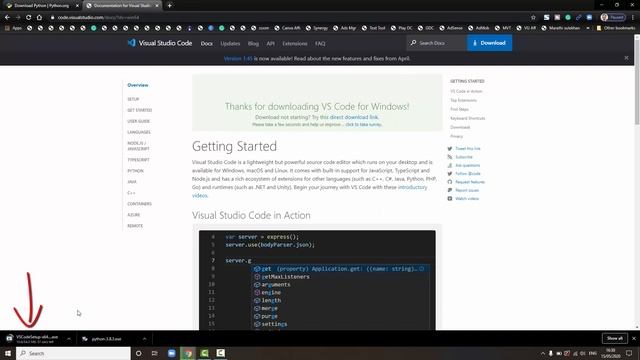Open the Other bookmarks folder

pyautogui.click(x=616, y=28)
